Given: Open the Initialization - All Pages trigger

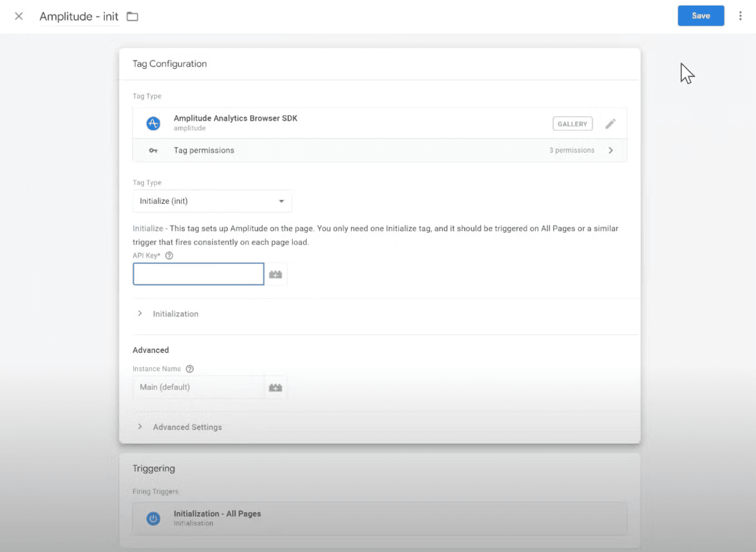Looking at the screenshot, I should (380, 518).
